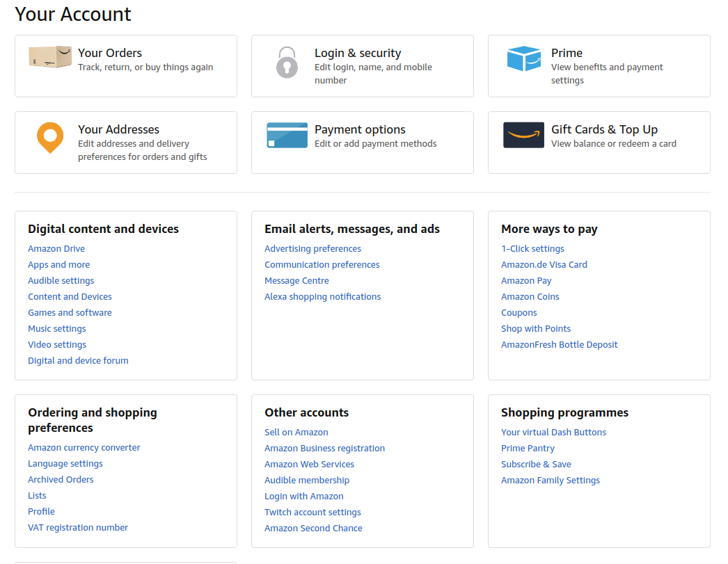
Task: Open Video settings link
Action: (57, 345)
